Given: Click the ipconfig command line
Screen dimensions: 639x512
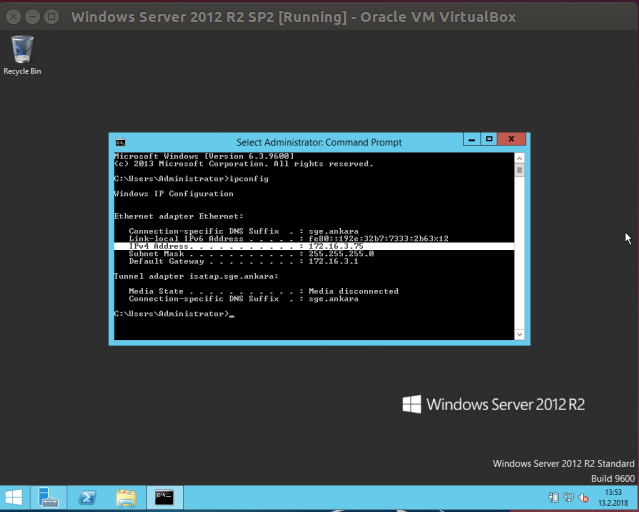Looking at the screenshot, I should coord(191,179).
